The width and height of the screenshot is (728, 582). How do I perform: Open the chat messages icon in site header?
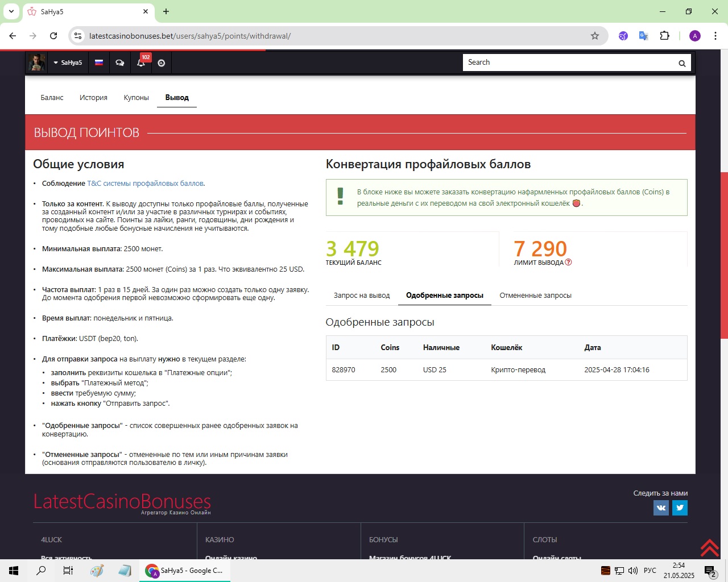120,63
